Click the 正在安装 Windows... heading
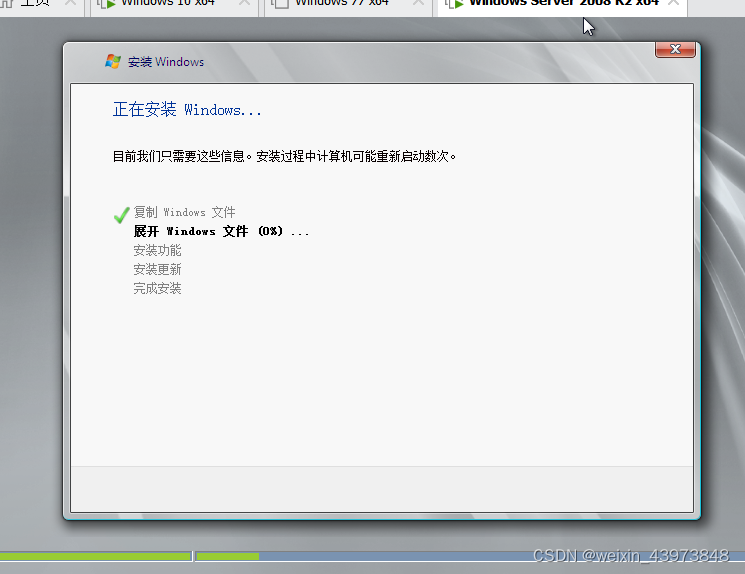The width and height of the screenshot is (745, 574). 187,110
